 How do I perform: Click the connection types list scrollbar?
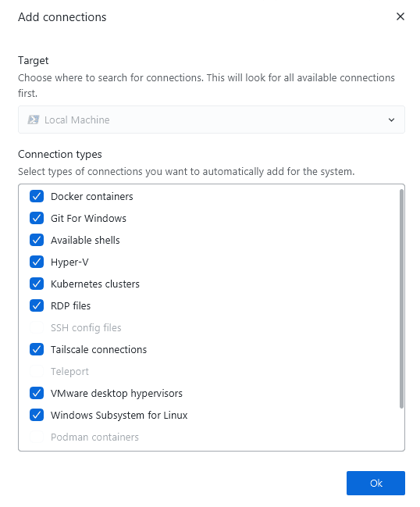click(x=401, y=299)
